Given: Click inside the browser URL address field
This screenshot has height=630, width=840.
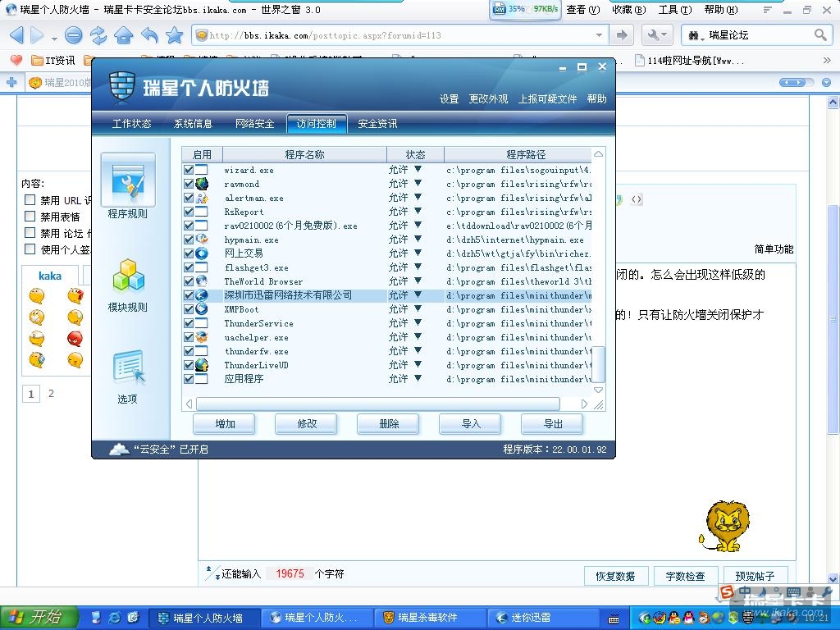Looking at the screenshot, I should click(x=399, y=35).
